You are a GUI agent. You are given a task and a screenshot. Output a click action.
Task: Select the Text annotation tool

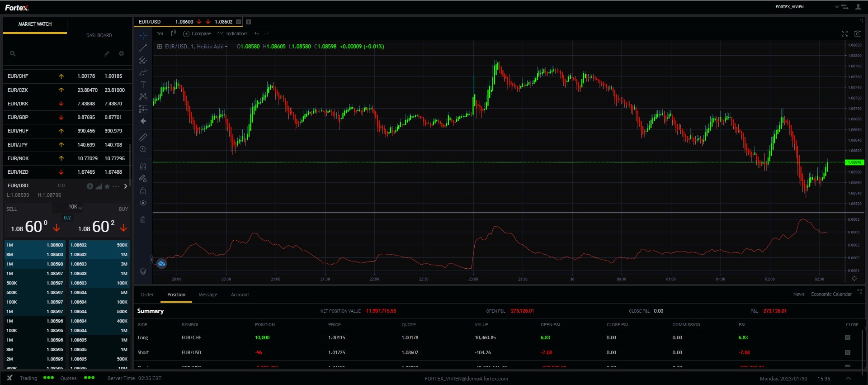[143, 85]
